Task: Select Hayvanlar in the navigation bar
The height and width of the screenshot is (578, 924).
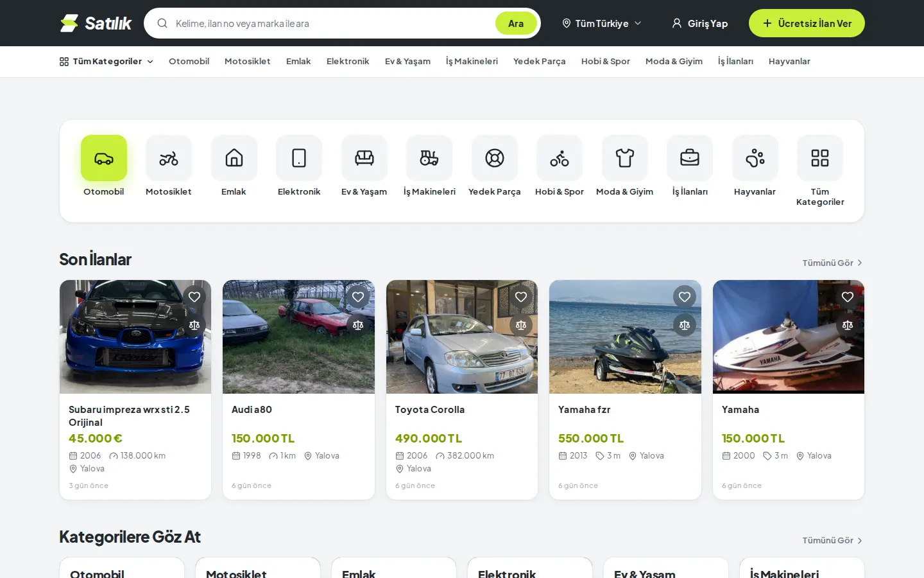Action: click(x=789, y=62)
